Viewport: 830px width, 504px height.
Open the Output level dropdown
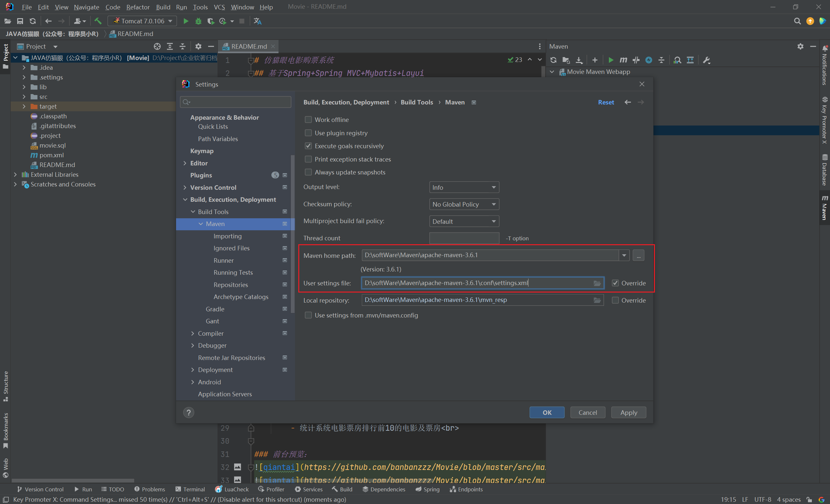[x=464, y=187]
